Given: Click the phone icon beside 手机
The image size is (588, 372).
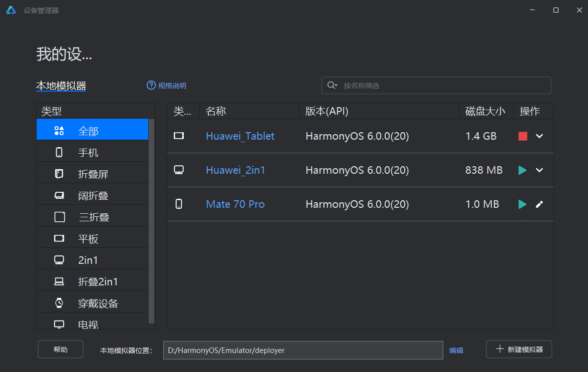Looking at the screenshot, I should [x=59, y=152].
